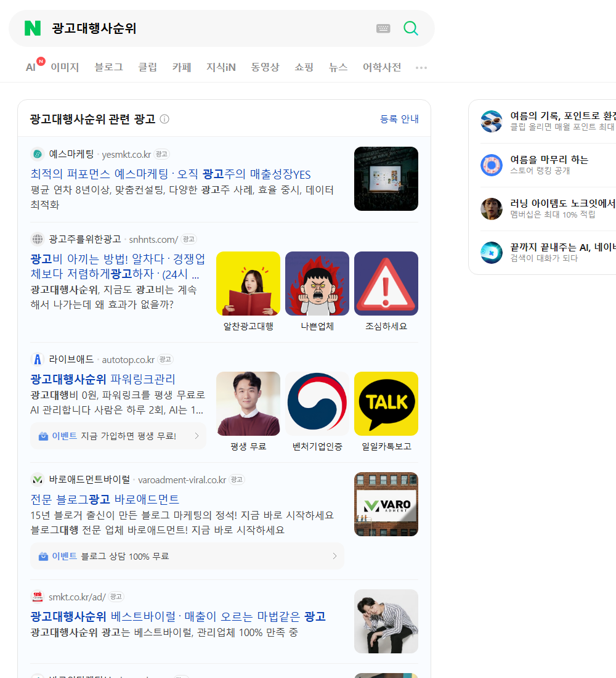Click the green Naver N logo
The height and width of the screenshot is (678, 616).
[33, 28]
